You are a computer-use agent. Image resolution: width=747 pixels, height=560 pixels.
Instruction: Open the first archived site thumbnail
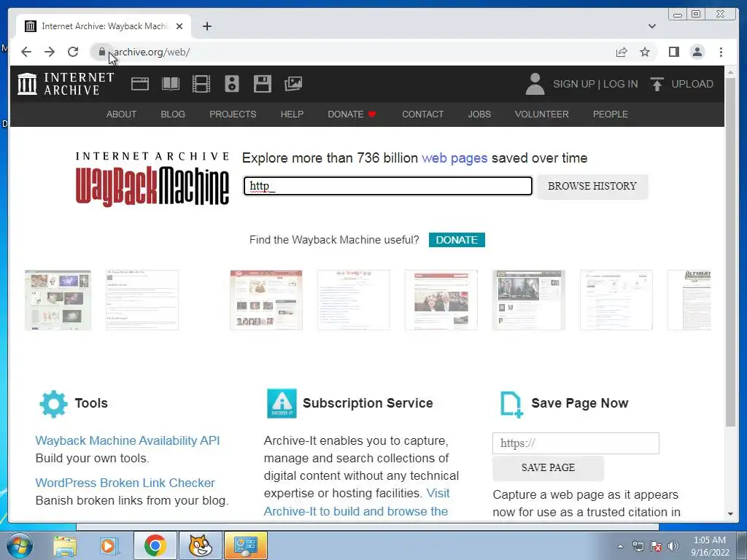[58, 300]
